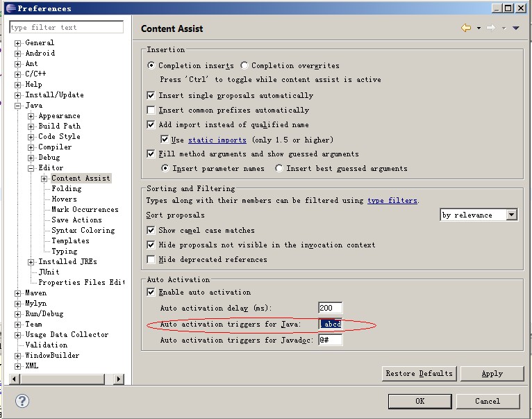Expand the General tree node
Screen dimensions: 532x419
coord(17,43)
